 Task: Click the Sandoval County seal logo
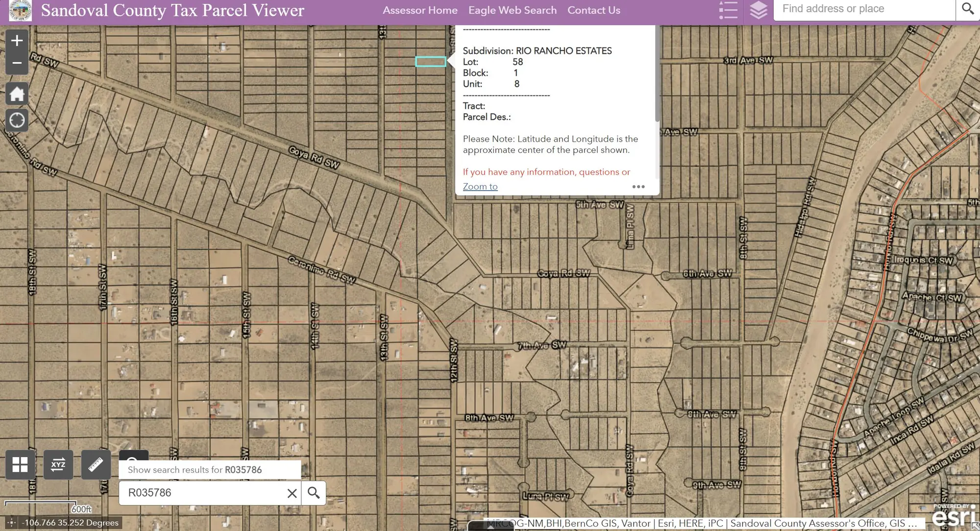coord(20,10)
